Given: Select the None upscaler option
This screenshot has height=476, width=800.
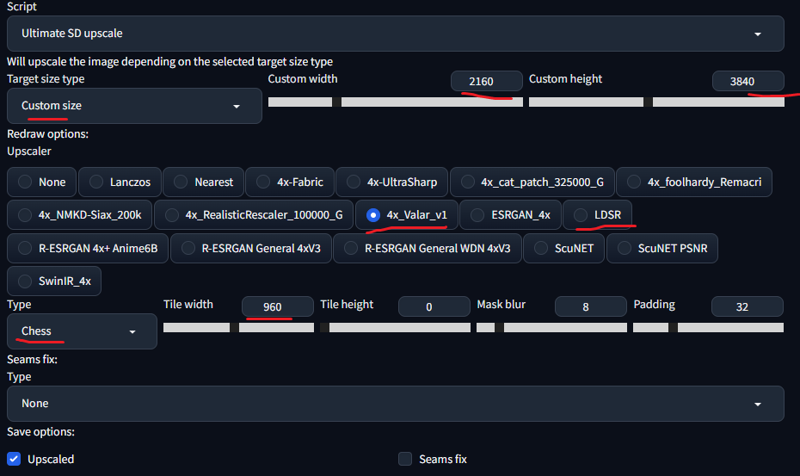Looking at the screenshot, I should 42,182.
